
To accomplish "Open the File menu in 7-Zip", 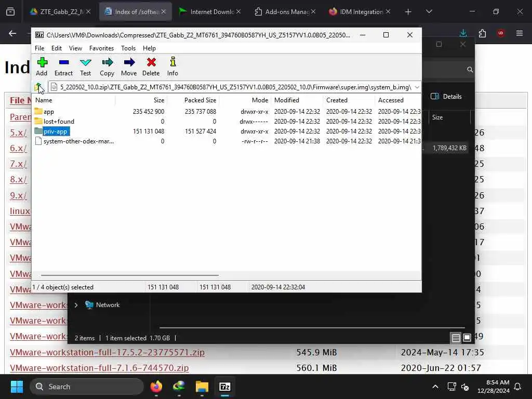I will click(x=39, y=48).
